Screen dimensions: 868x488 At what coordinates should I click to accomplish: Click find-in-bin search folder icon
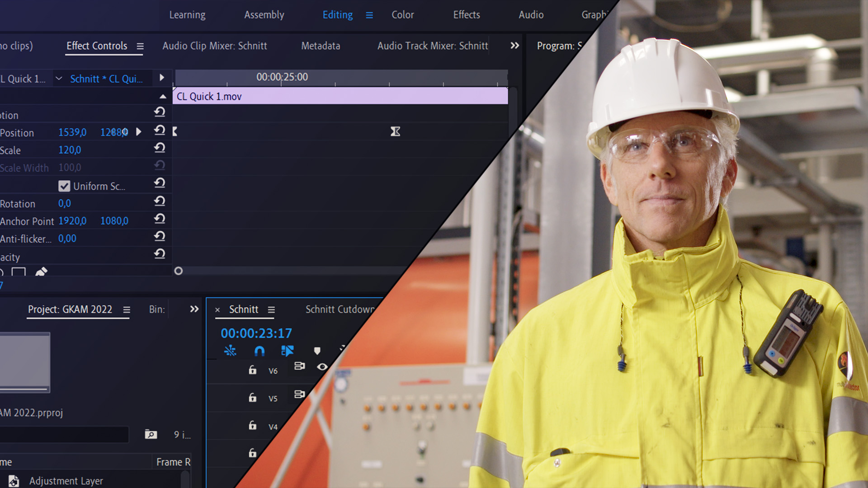pyautogui.click(x=151, y=435)
